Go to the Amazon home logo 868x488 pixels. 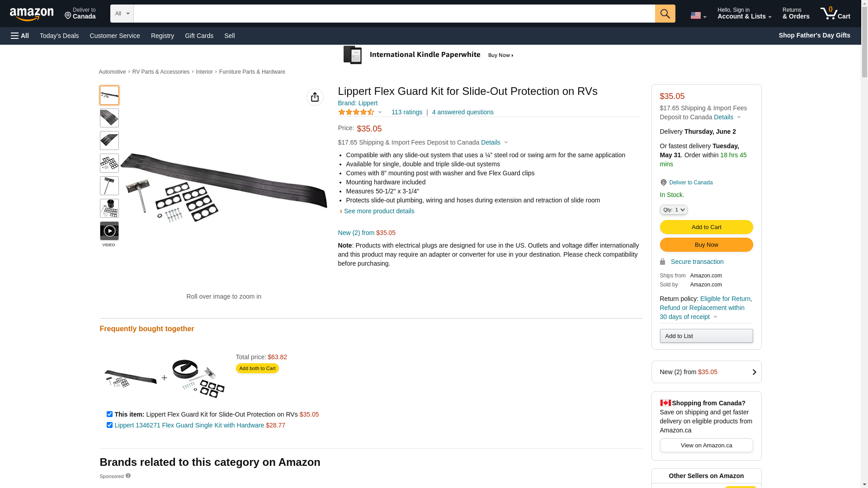click(32, 14)
